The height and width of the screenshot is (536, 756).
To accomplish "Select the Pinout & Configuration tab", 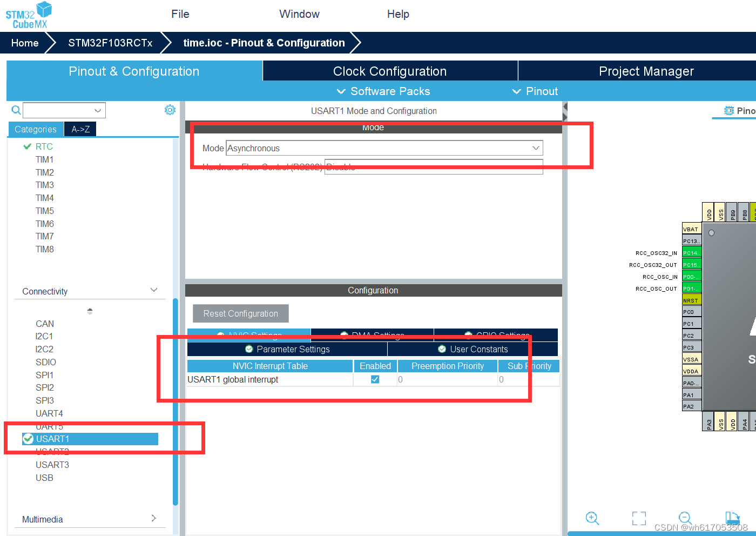I will coord(134,71).
